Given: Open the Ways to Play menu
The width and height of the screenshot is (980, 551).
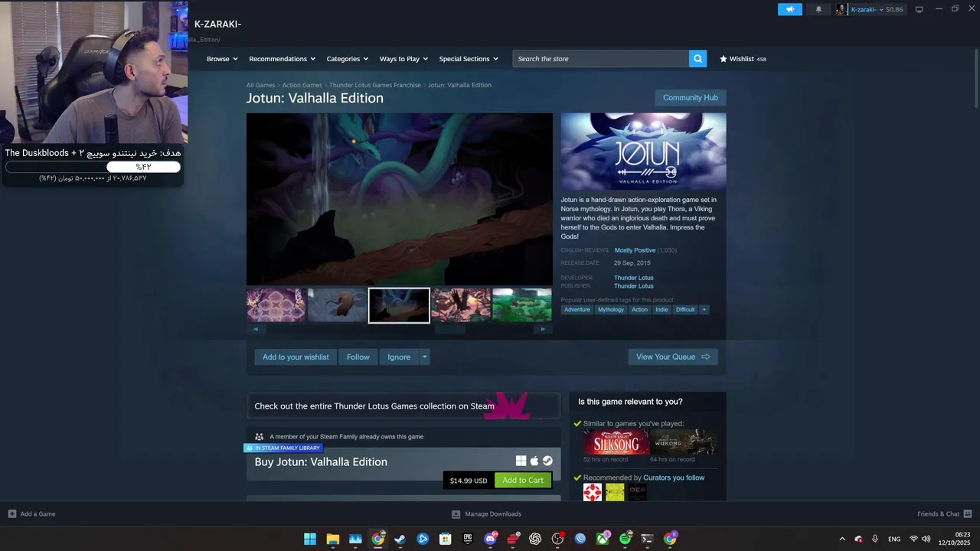Looking at the screenshot, I should point(404,59).
